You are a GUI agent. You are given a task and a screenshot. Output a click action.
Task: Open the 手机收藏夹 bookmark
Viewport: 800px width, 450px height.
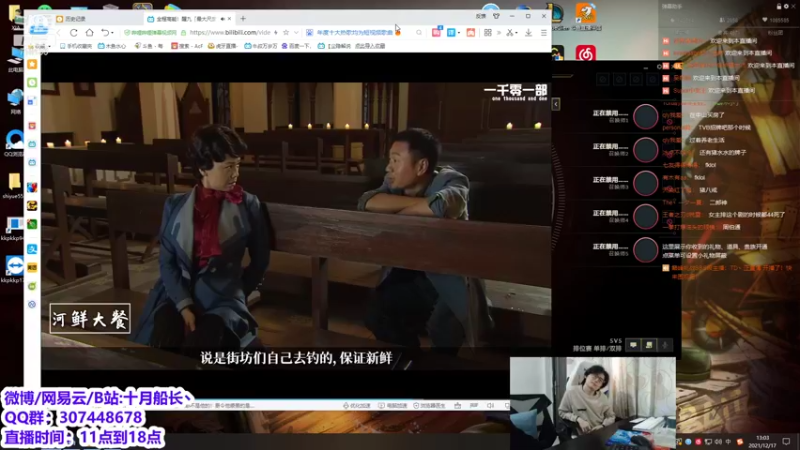click(x=76, y=46)
